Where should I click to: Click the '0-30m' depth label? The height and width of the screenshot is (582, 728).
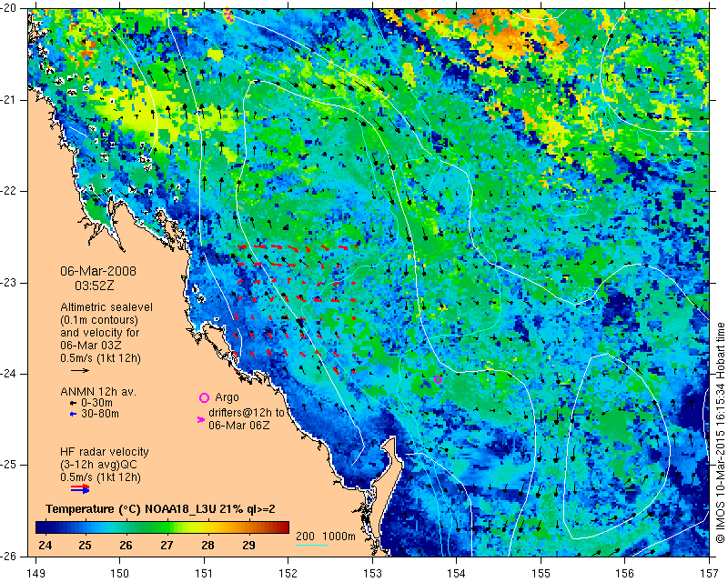coord(96,403)
